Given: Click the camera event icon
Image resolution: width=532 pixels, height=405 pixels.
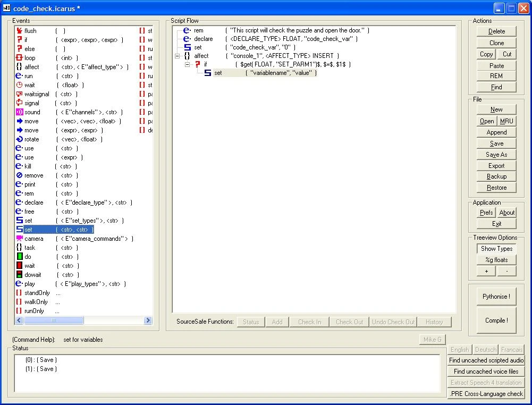Looking at the screenshot, I should click(x=20, y=239).
